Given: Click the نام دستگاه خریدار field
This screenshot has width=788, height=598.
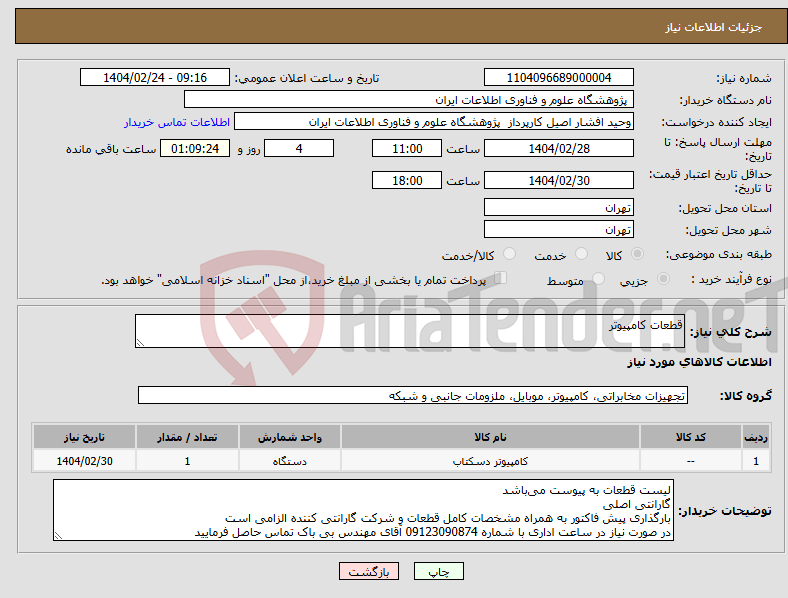Looking at the screenshot, I should point(409,99).
